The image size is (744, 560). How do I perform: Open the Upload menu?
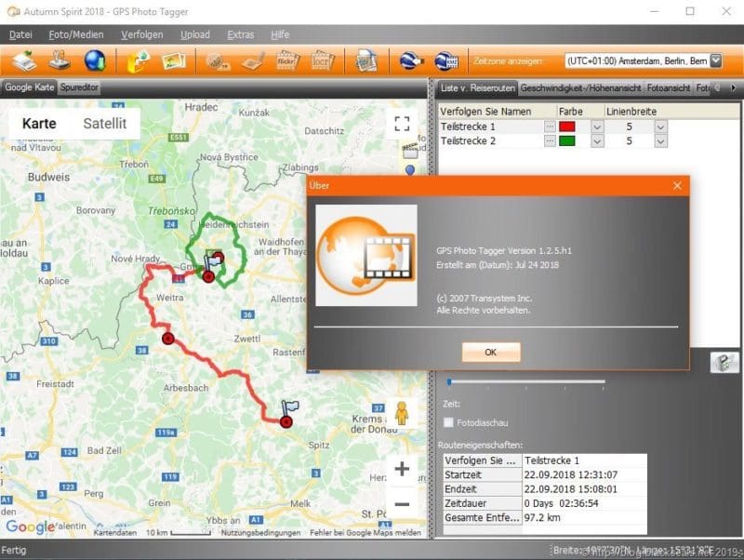coord(195,34)
